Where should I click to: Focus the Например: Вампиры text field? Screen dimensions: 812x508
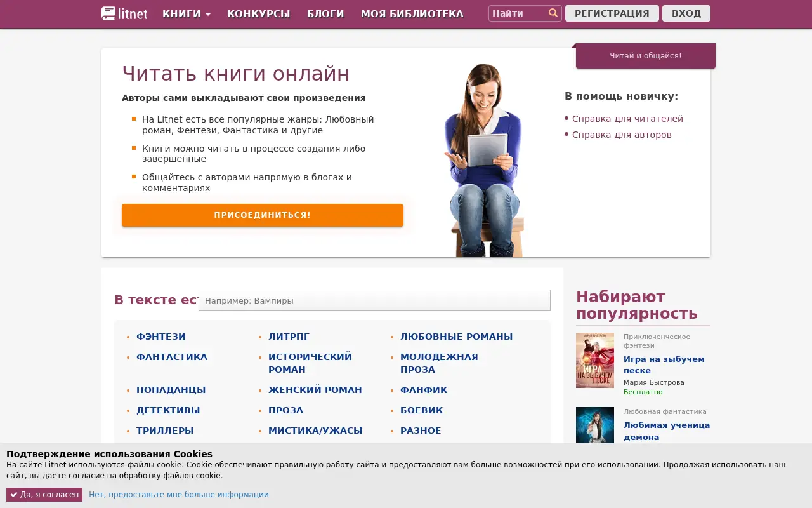(374, 300)
